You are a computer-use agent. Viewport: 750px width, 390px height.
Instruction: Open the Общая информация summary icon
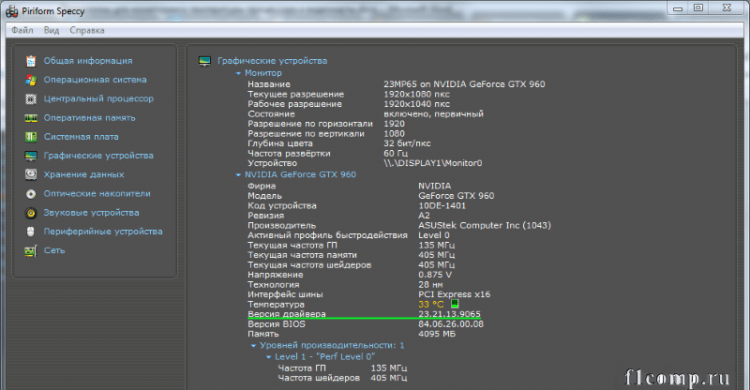tap(31, 61)
